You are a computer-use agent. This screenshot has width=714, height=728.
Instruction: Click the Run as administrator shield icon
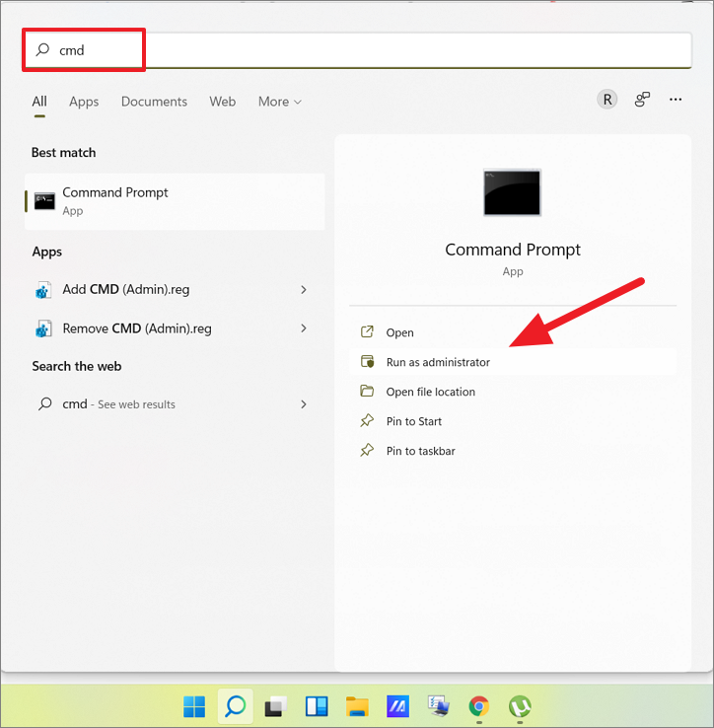pos(367,361)
